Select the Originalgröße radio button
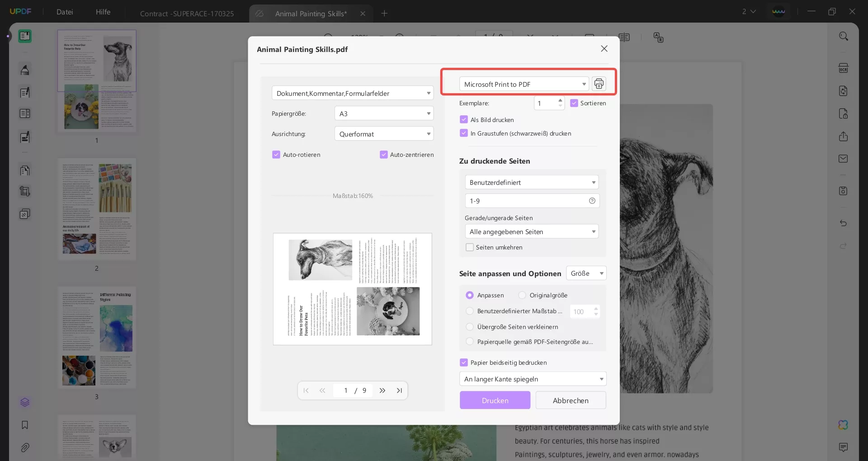The height and width of the screenshot is (461, 868). tap(522, 295)
